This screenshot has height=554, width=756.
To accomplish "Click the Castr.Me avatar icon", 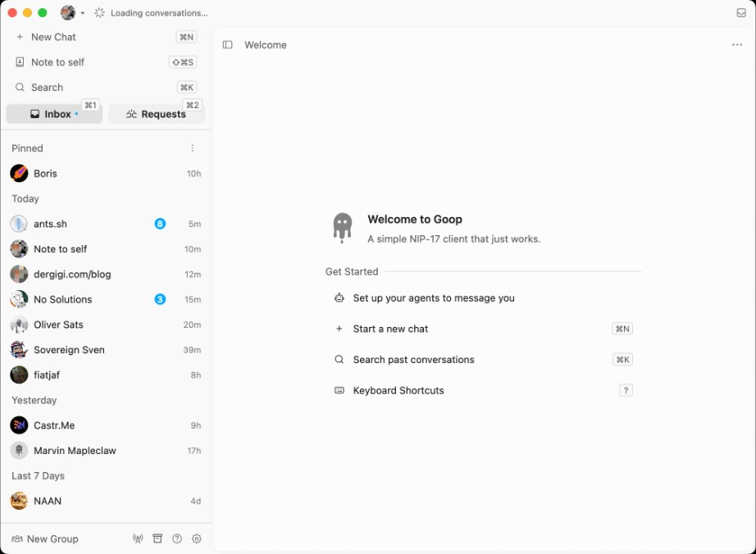I will point(19,425).
